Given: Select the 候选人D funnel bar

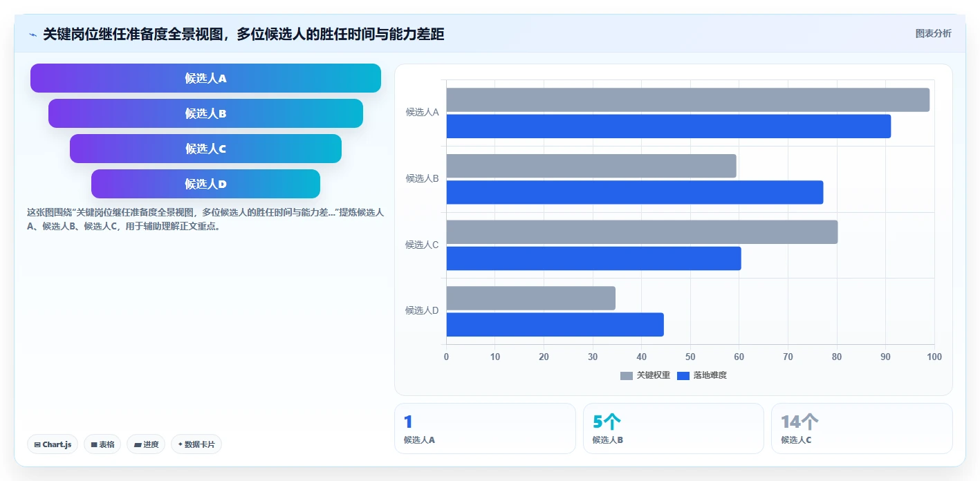Looking at the screenshot, I should (x=205, y=184).
